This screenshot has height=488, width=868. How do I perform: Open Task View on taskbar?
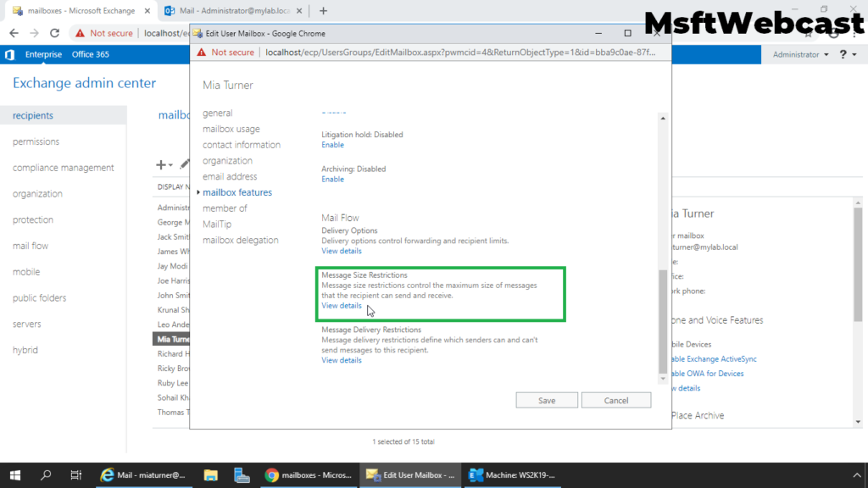coord(75,474)
